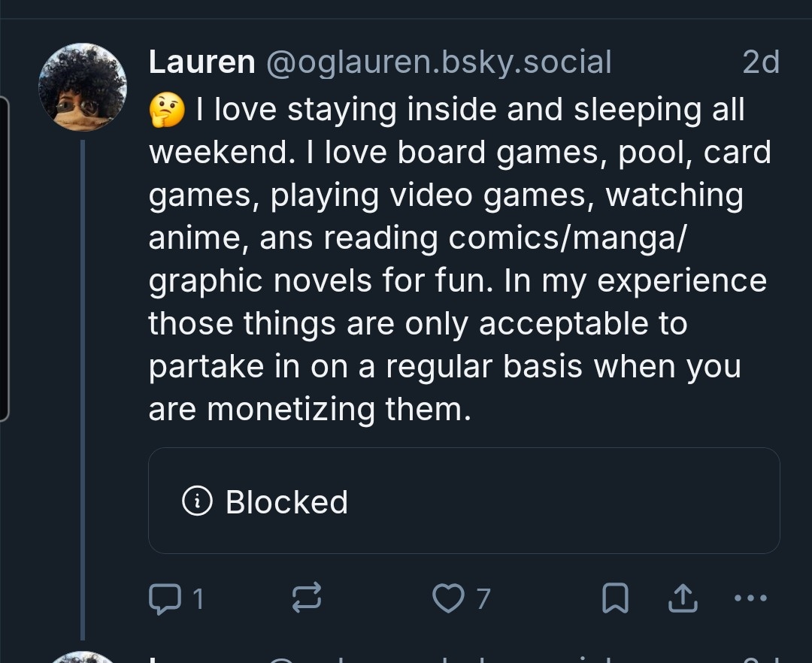Open the partially visible avatar at the bottom
The height and width of the screenshot is (663, 812).
pyautogui.click(x=83, y=657)
